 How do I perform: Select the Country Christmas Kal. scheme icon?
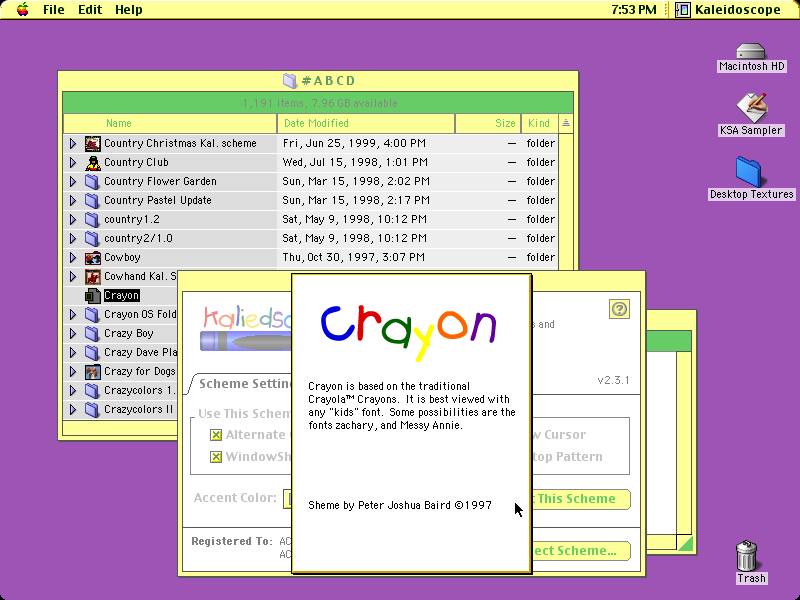coord(92,143)
